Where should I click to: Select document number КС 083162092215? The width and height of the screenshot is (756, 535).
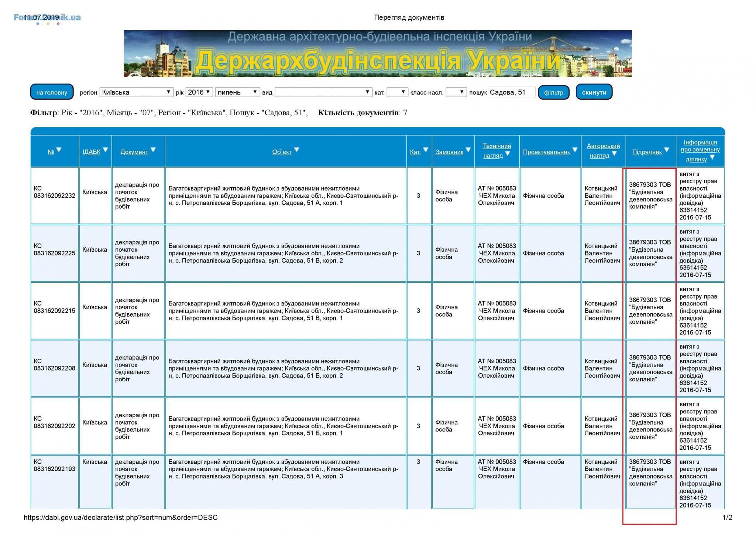click(54, 307)
